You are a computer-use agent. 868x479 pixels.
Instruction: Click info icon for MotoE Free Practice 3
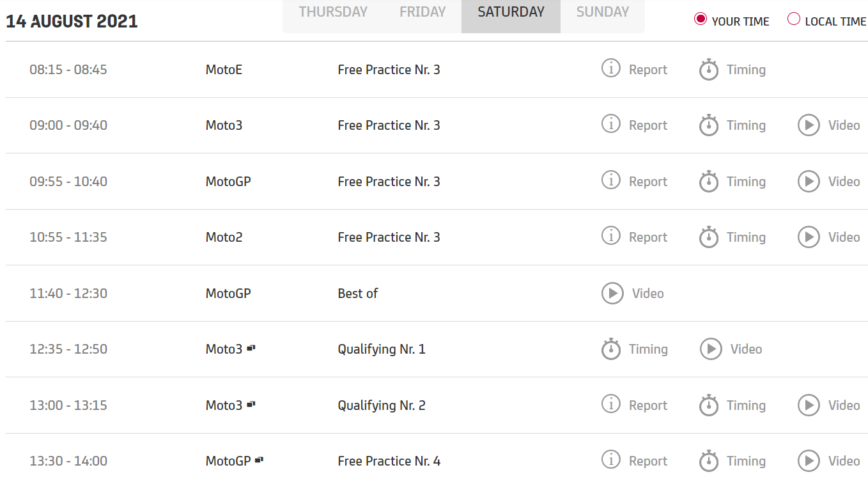(x=611, y=68)
